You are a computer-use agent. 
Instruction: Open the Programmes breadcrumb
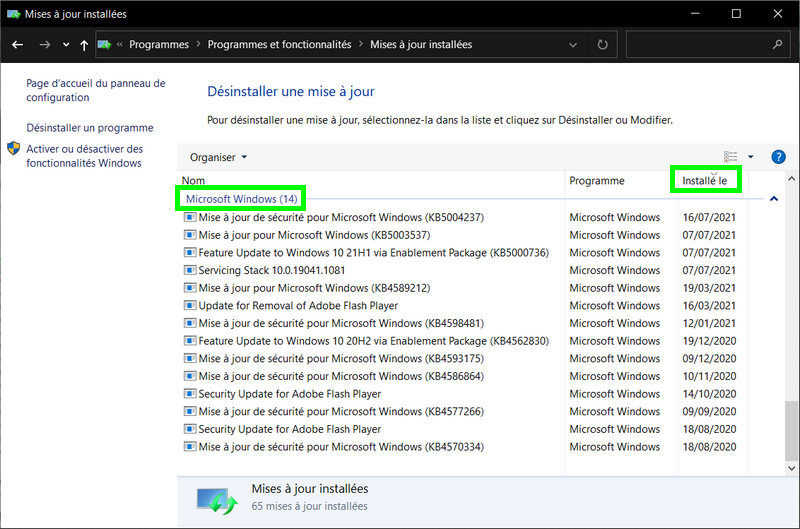coord(159,44)
